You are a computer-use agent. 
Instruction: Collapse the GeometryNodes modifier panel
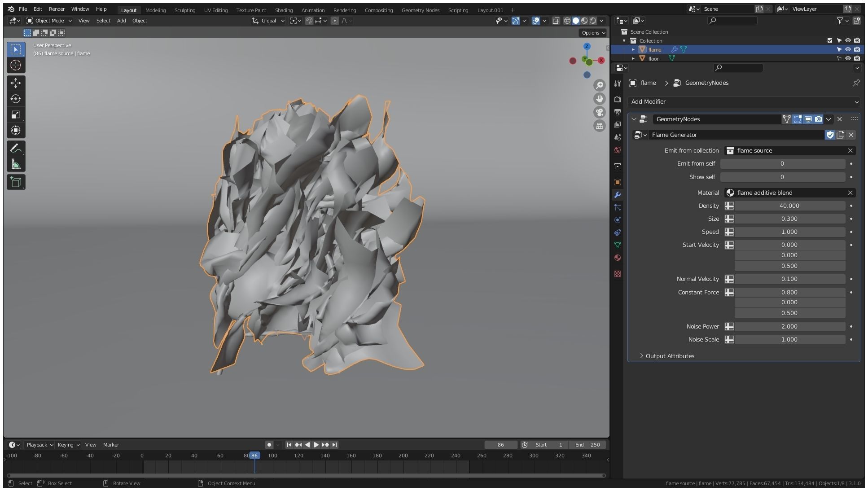(x=634, y=119)
